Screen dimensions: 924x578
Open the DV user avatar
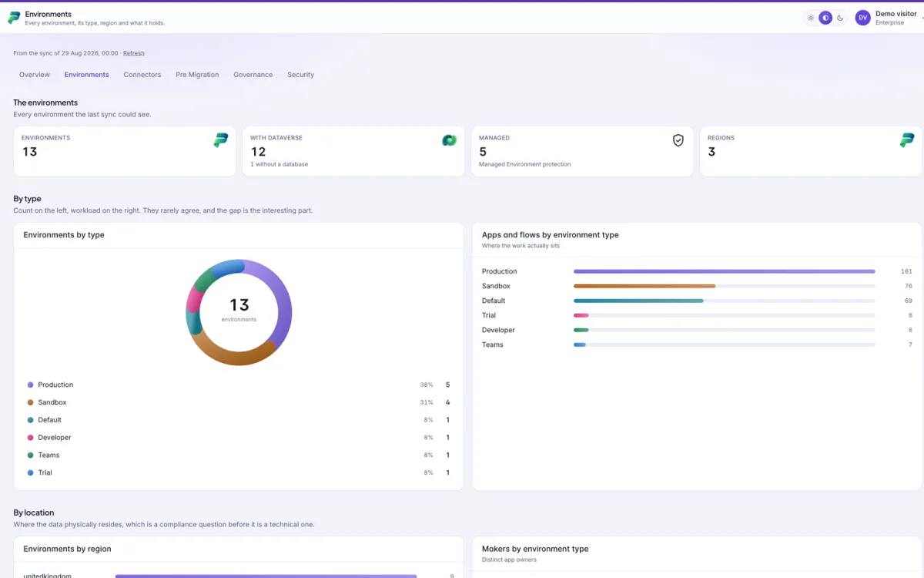pyautogui.click(x=863, y=18)
